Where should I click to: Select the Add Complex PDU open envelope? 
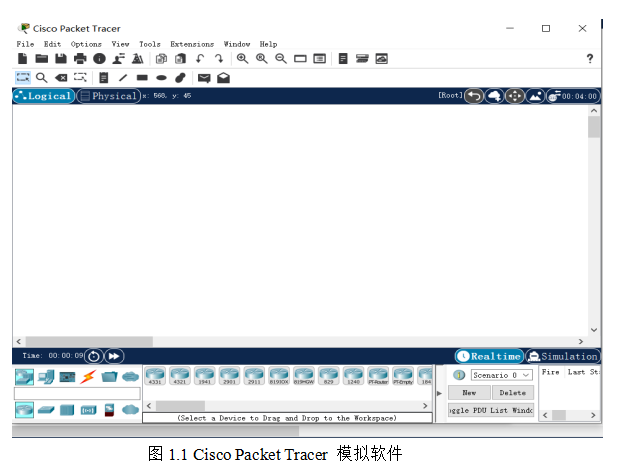click(x=223, y=78)
